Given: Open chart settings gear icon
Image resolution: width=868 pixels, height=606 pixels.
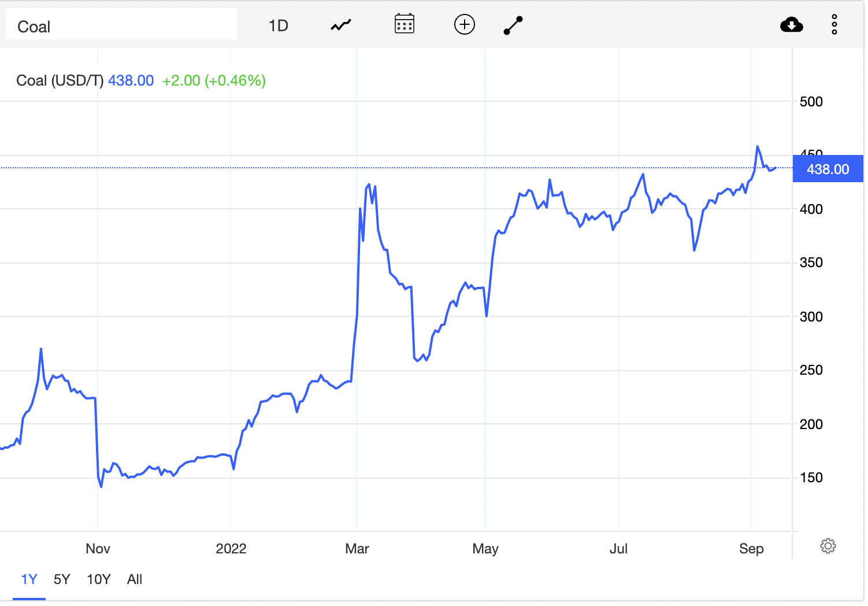Looking at the screenshot, I should (x=828, y=546).
